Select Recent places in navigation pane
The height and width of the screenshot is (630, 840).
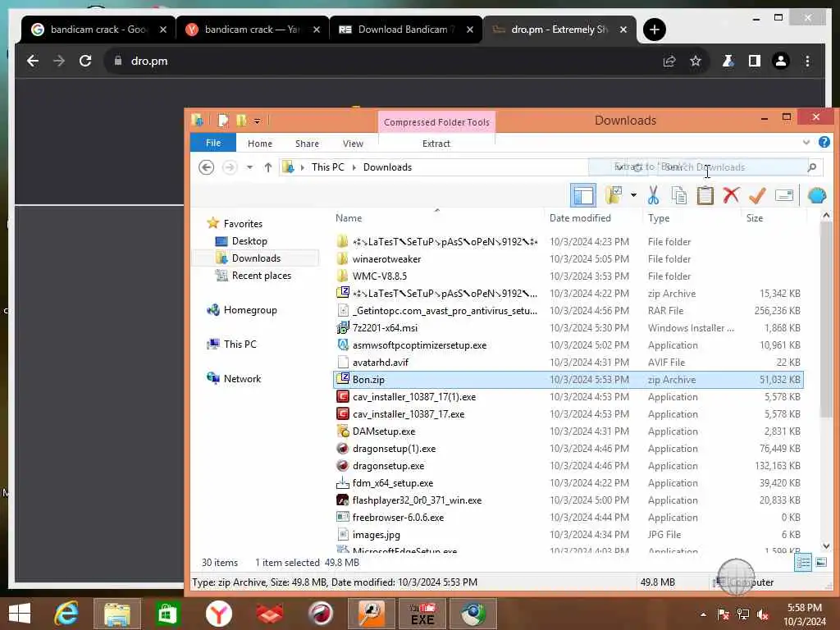point(262,276)
